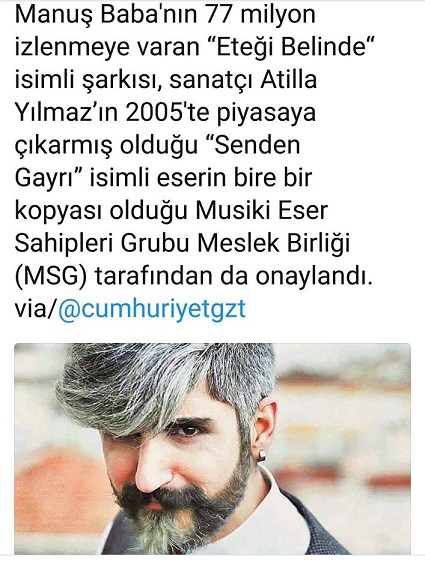Click the name Atilla Yılmaz'ın in the tweet

click(x=166, y=96)
